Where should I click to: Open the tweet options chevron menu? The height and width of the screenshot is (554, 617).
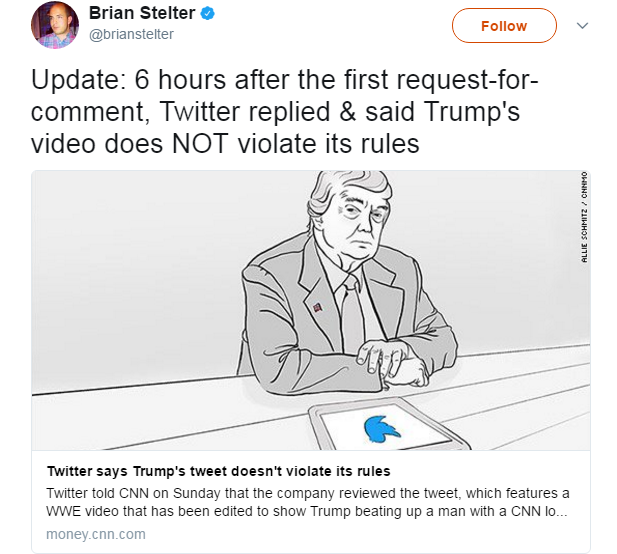pyautogui.click(x=583, y=25)
